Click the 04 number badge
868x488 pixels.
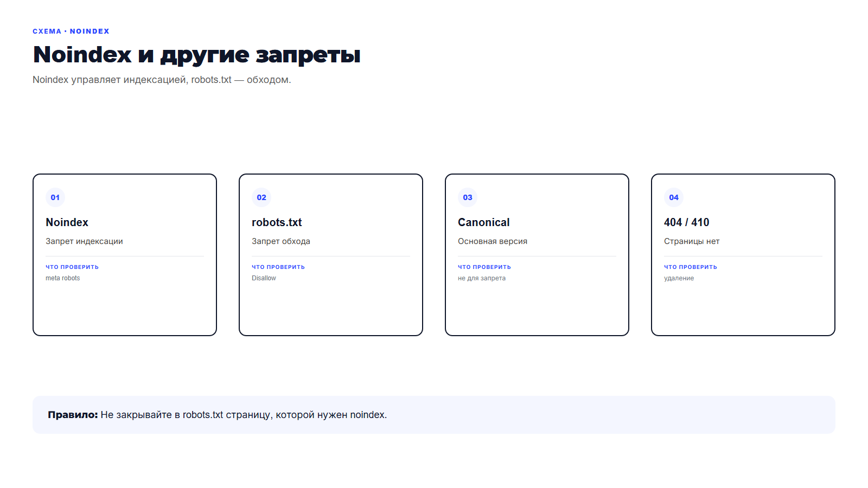(x=674, y=197)
